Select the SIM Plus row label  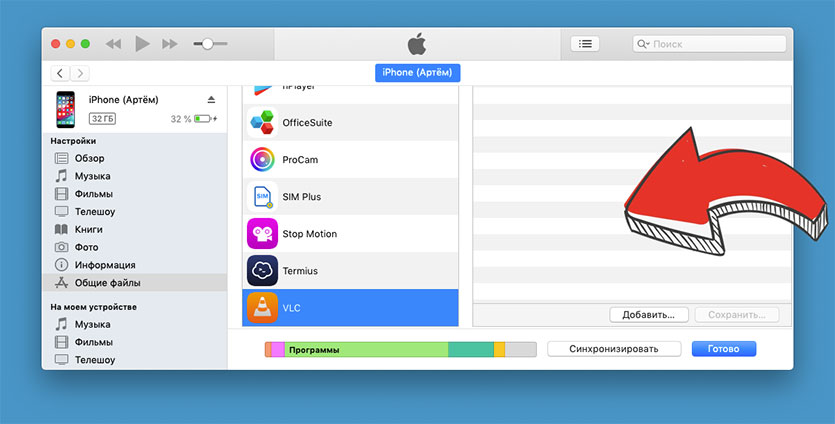click(x=302, y=197)
